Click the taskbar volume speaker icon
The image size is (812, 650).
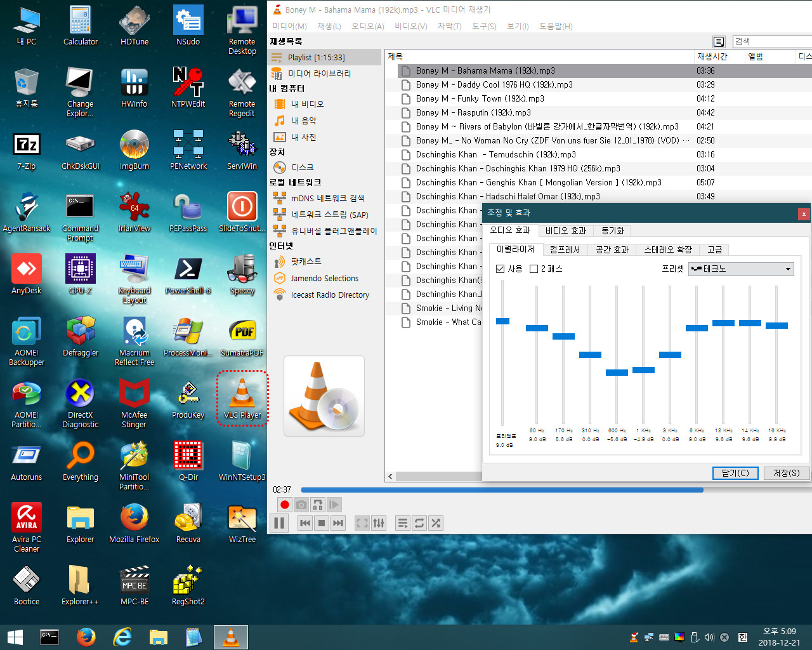709,637
